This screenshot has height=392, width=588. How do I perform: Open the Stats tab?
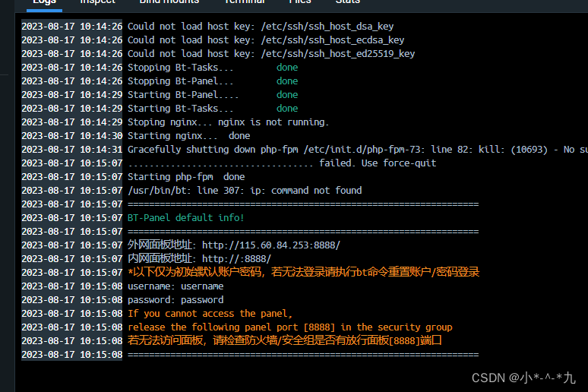pos(348,2)
